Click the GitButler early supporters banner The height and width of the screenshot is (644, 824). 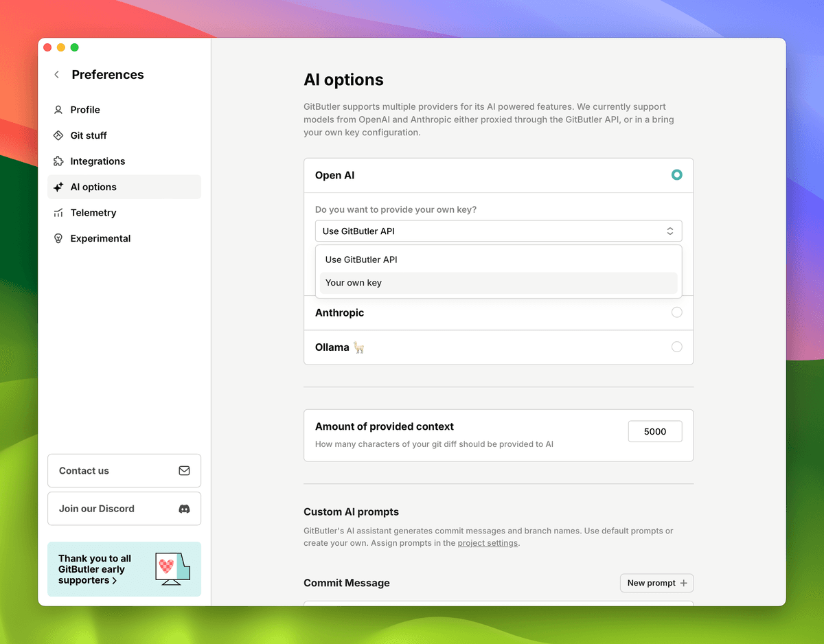[x=124, y=569]
